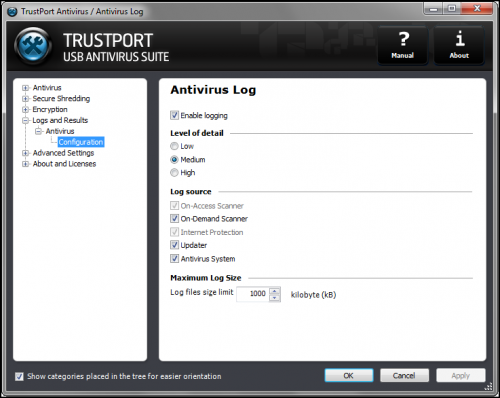This screenshot has width=500, height=398.
Task: Expand the Secure Shredding tree node
Action: (x=25, y=99)
